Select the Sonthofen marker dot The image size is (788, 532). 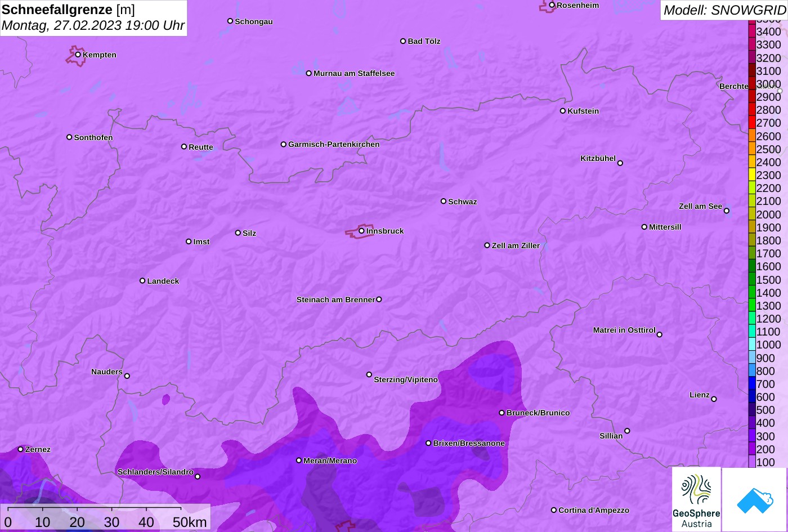click(69, 137)
